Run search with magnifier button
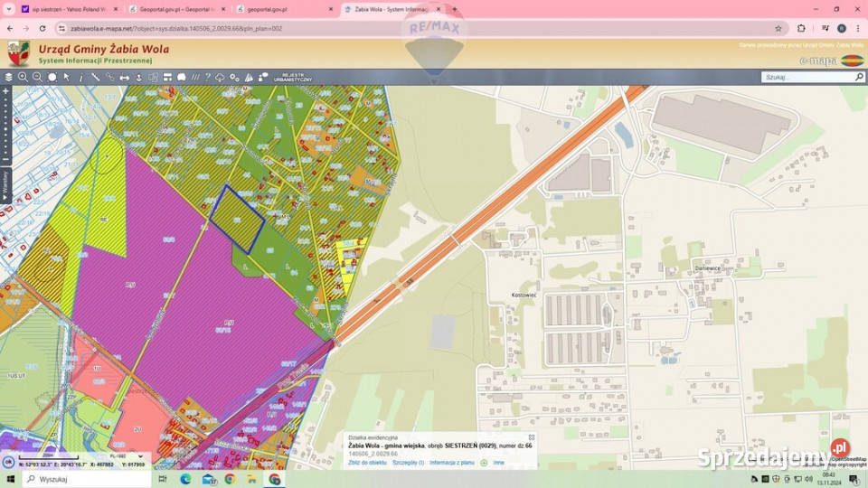Image resolution: width=868 pixels, height=488 pixels. coord(859,78)
